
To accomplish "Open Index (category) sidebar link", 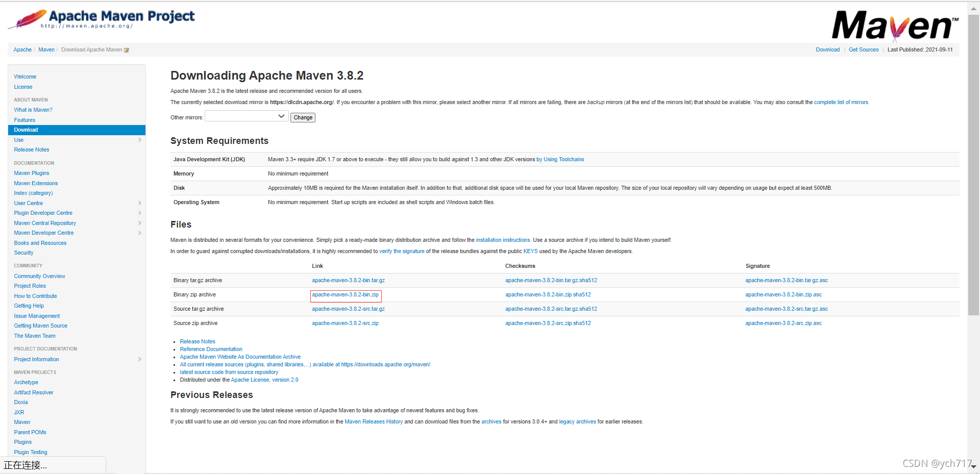I will [33, 193].
